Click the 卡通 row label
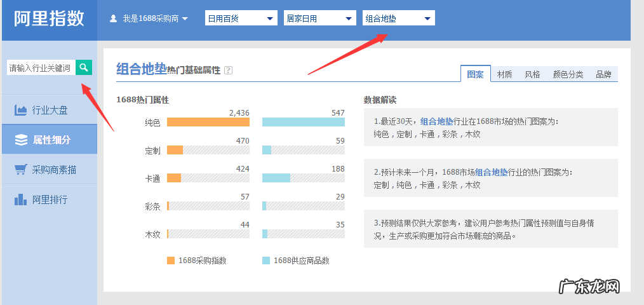The height and width of the screenshot is (305, 644). click(152, 179)
